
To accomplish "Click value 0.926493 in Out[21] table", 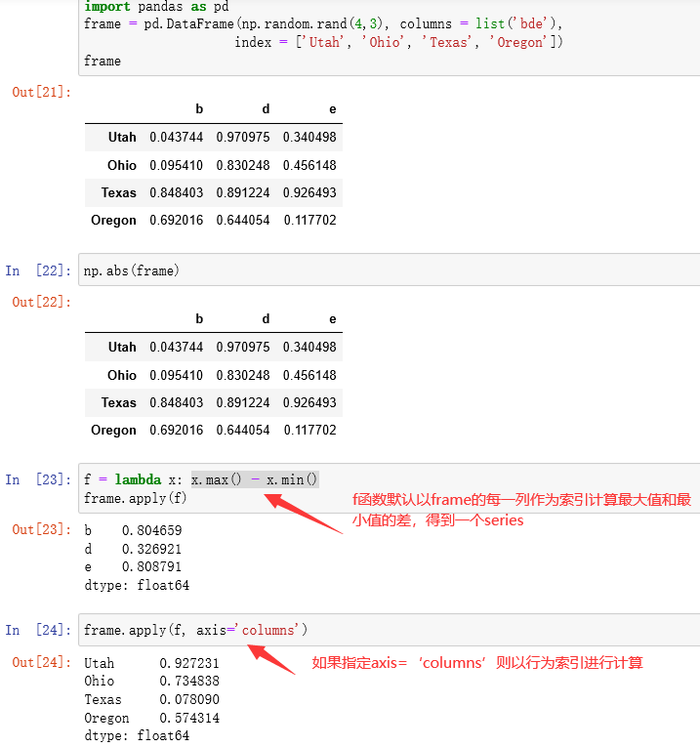I will coord(309,193).
